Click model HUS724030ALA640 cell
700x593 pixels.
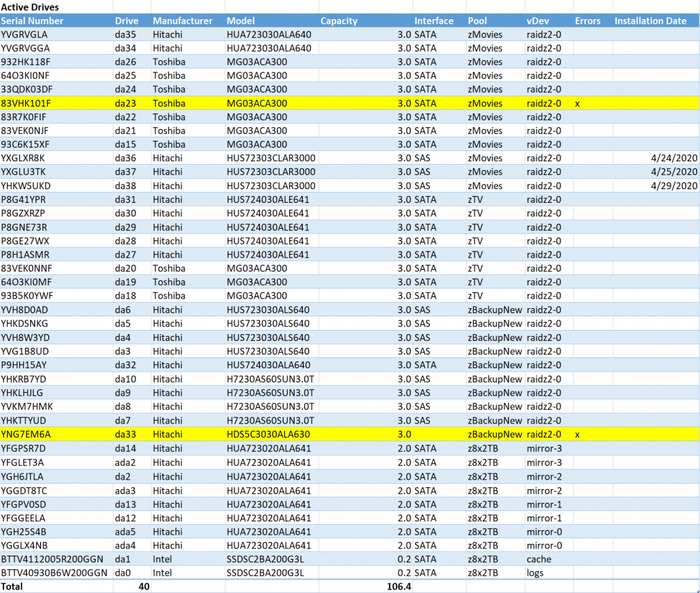coord(268,365)
